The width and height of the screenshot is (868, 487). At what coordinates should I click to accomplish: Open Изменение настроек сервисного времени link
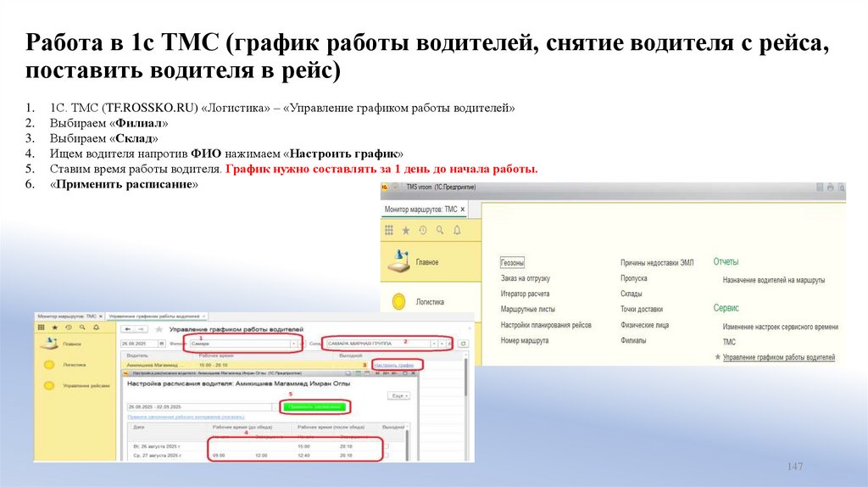(780, 327)
